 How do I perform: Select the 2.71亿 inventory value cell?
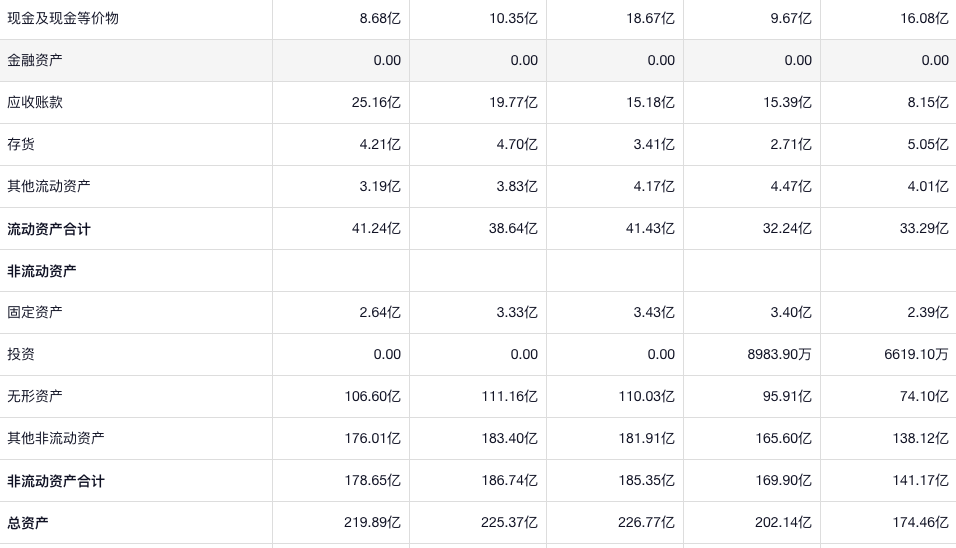(791, 144)
